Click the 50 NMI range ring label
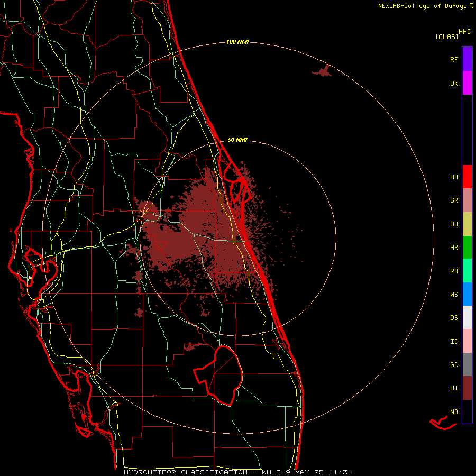476x476 pixels. point(237,140)
